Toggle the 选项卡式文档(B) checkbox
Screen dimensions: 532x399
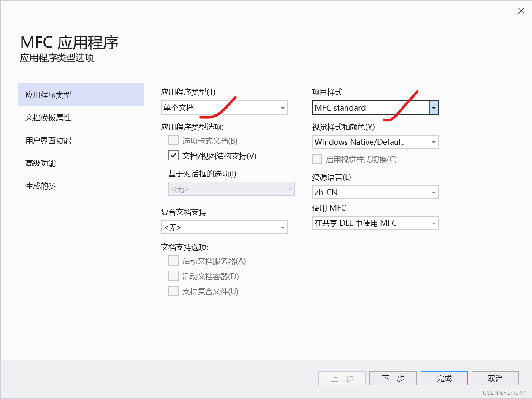pyautogui.click(x=174, y=141)
